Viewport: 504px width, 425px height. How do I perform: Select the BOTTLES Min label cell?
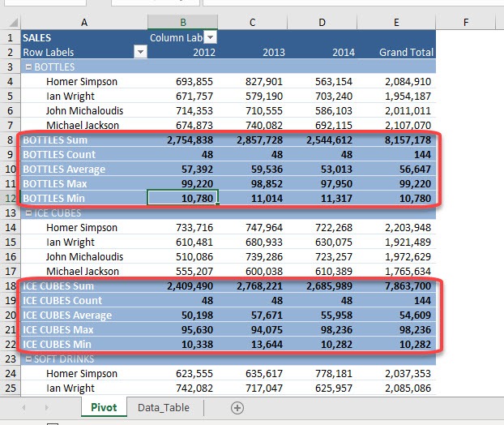tap(84, 198)
